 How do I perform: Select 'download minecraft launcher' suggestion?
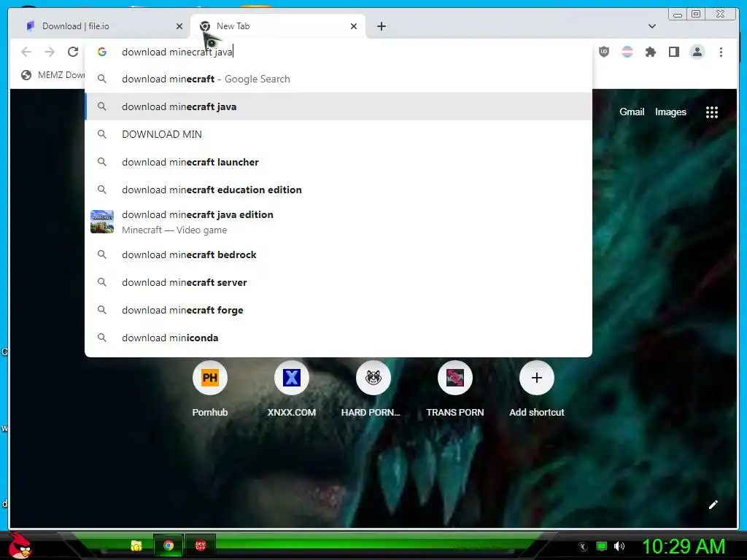point(338,162)
